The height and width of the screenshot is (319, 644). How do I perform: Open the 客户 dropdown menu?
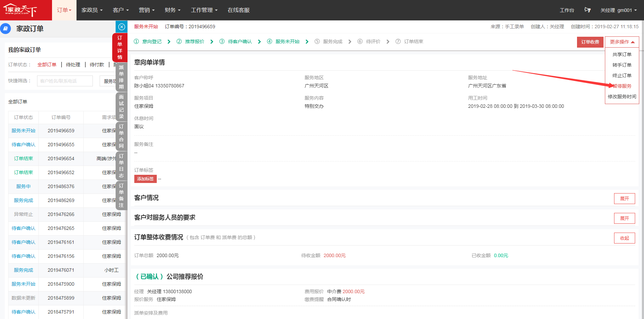pos(121,10)
